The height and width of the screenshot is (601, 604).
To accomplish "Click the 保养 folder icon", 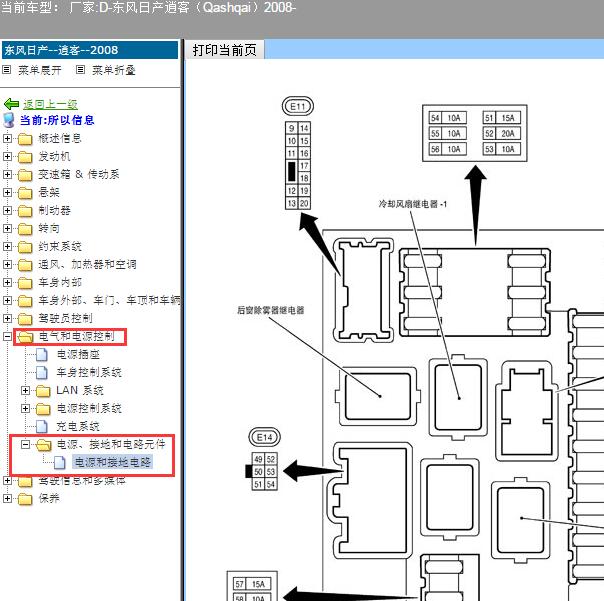I will (x=25, y=499).
